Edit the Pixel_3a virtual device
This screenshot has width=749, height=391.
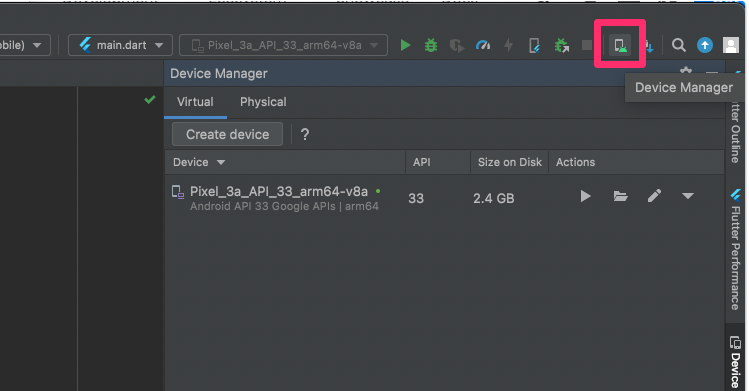pos(654,196)
